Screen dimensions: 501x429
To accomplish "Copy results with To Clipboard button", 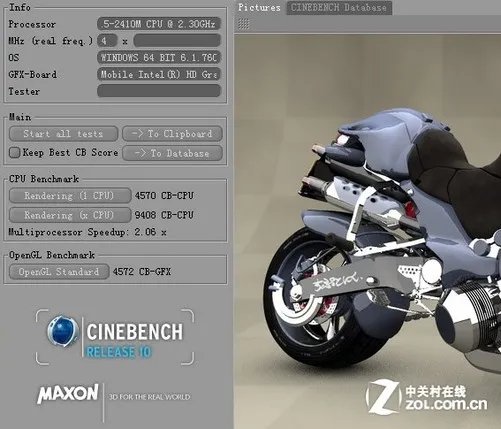I will click(172, 134).
